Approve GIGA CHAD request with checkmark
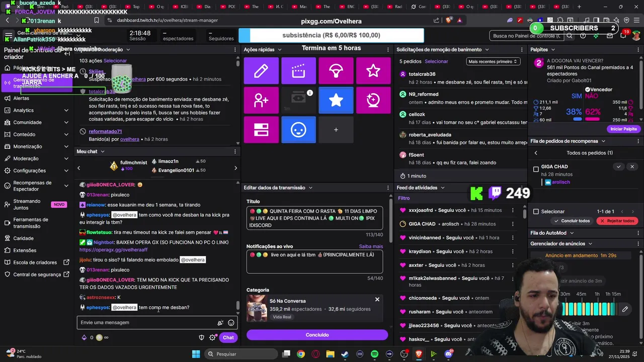This screenshot has height=362, width=644. point(619,167)
